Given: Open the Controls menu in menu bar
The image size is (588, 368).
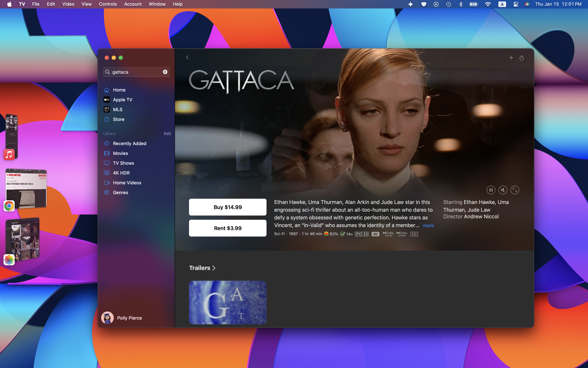Looking at the screenshot, I should tap(108, 4).
